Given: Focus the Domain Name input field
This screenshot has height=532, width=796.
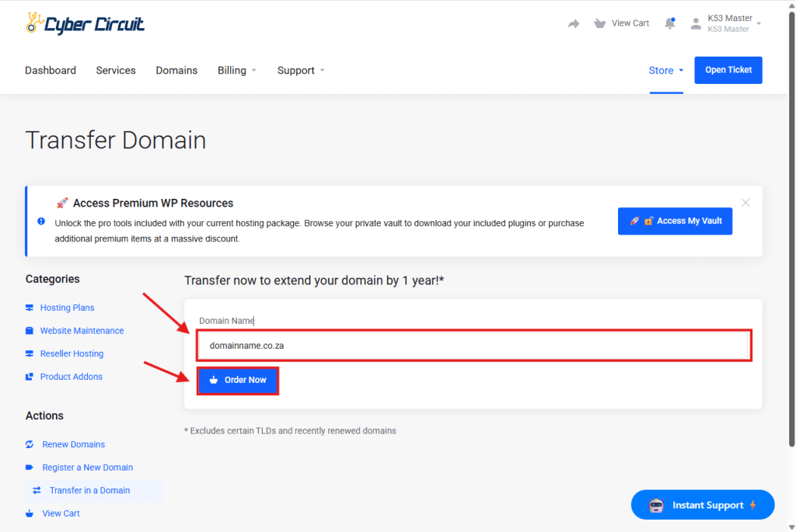Looking at the screenshot, I should 473,345.
